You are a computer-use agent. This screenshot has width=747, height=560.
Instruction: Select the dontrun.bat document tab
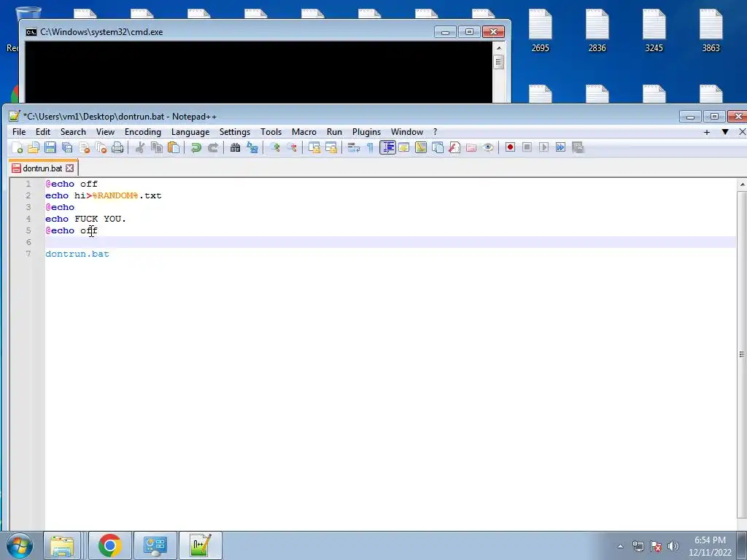click(x=43, y=168)
